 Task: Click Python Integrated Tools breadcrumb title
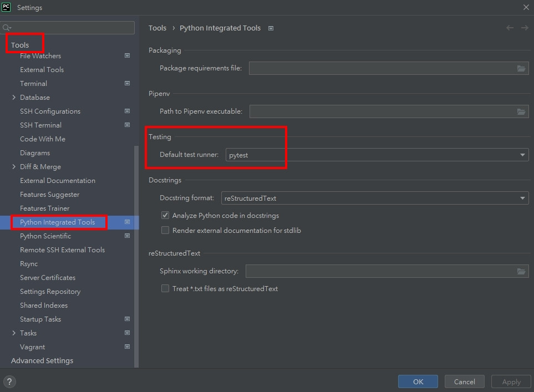220,28
